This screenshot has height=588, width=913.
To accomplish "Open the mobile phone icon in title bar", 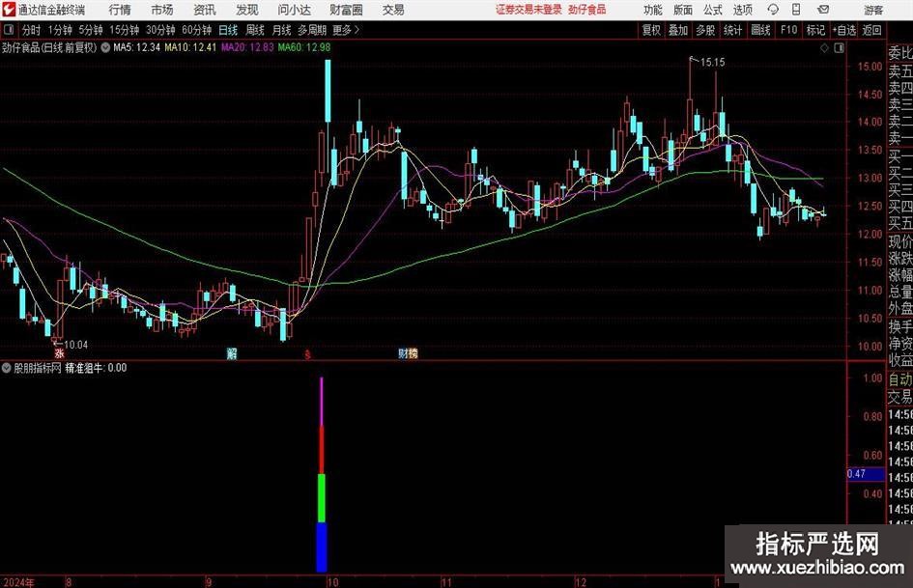I will [x=796, y=10].
